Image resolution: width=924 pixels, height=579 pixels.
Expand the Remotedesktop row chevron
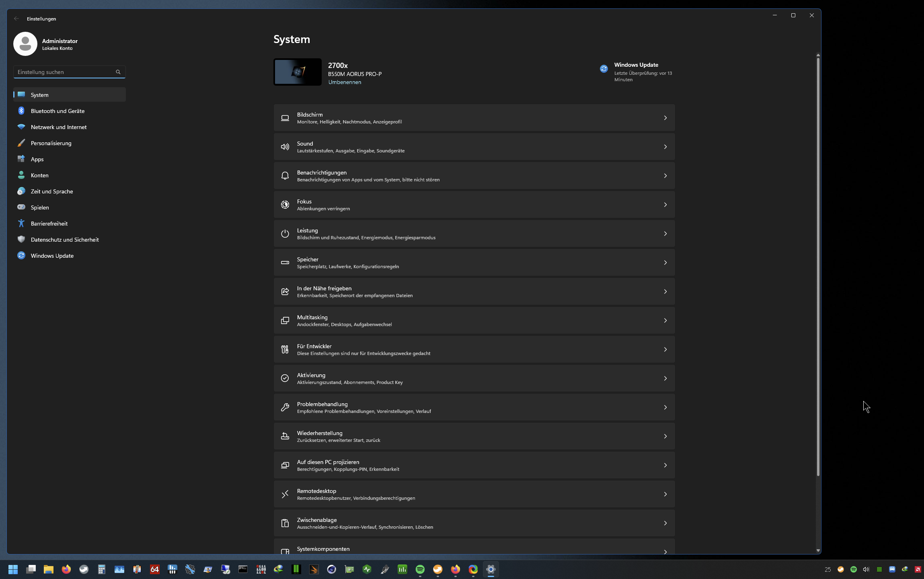[665, 494]
